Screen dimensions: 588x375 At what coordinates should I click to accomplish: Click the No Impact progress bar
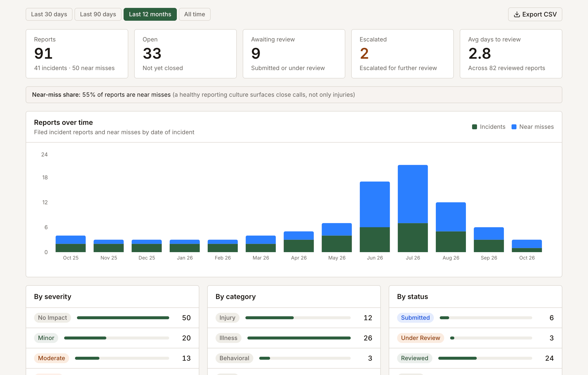coord(123,318)
